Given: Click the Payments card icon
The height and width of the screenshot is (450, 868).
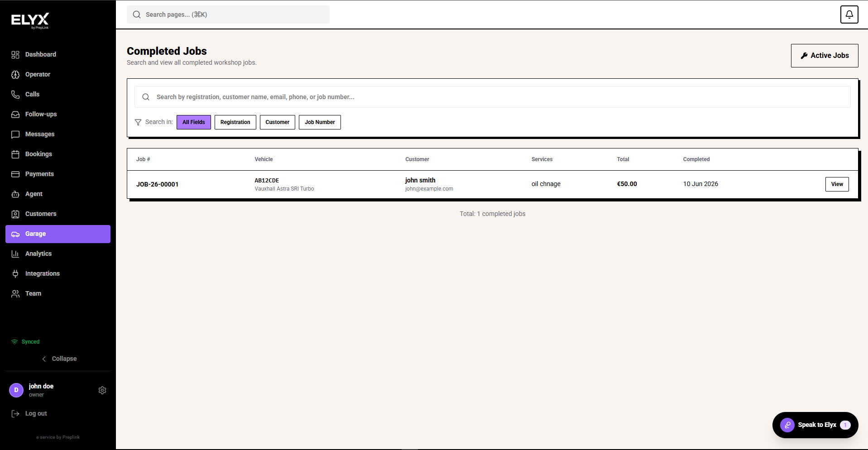Looking at the screenshot, I should [x=15, y=174].
